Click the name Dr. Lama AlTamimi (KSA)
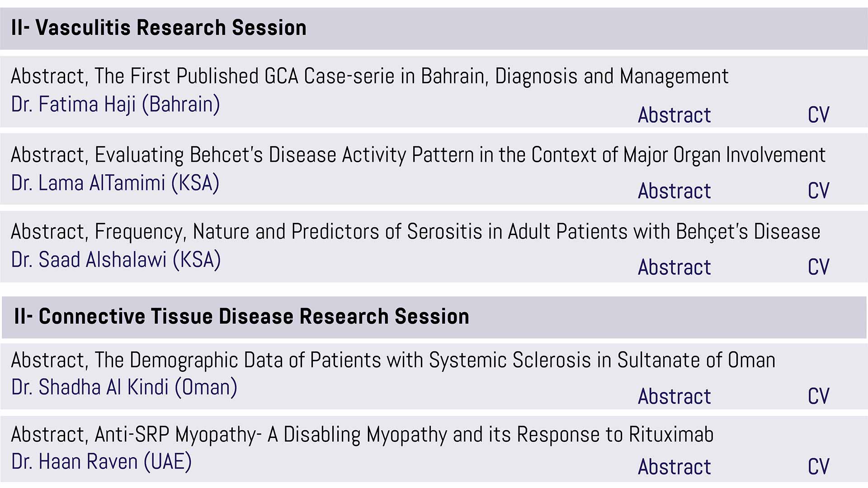 [x=115, y=183]
